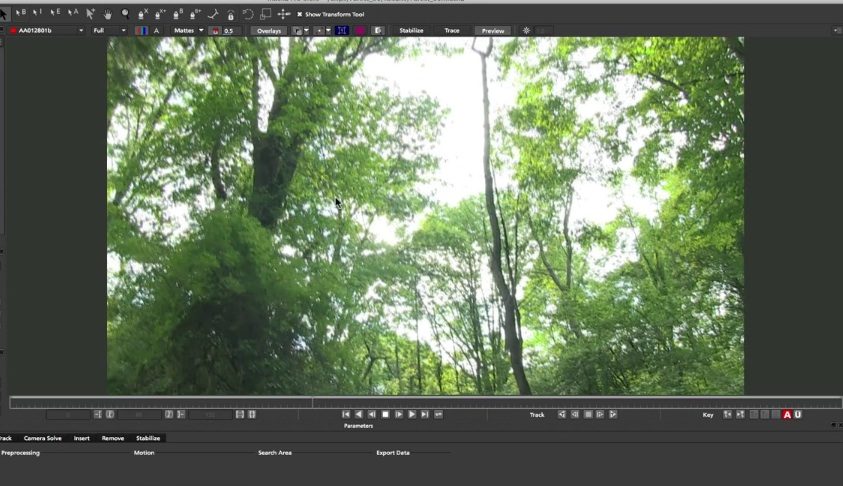Select the 'B' select-both pointer tool
This screenshot has width=843, height=486.
pos(20,13)
